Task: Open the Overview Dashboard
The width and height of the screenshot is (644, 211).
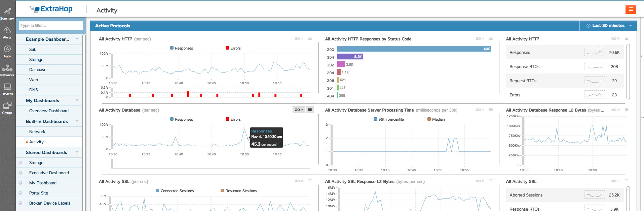Action: coord(49,111)
